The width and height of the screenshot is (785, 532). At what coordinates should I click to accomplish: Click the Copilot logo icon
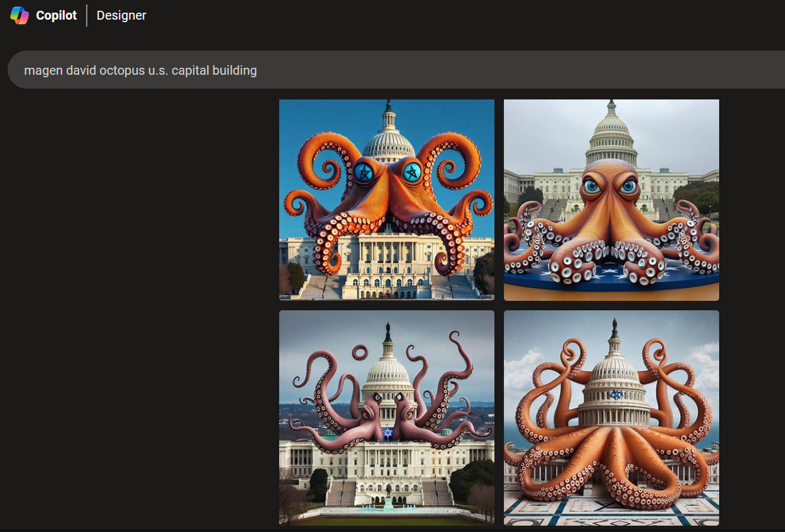[x=20, y=15]
